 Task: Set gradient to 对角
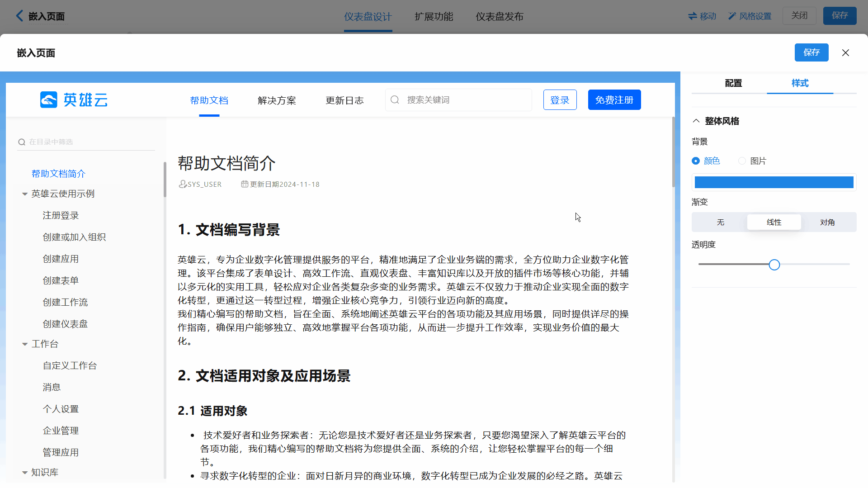coord(827,222)
